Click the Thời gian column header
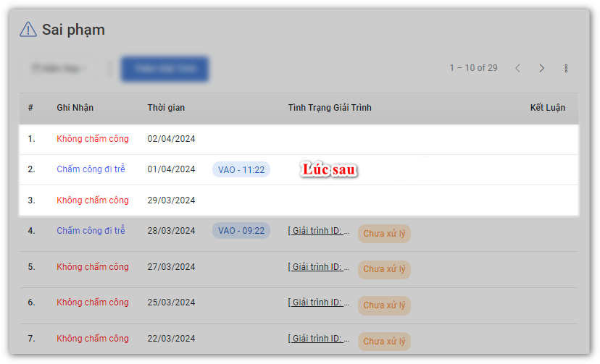600x364 pixels. [166, 108]
